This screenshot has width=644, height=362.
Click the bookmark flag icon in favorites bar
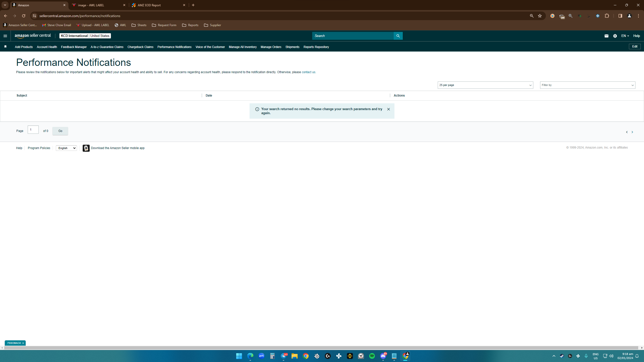5,47
